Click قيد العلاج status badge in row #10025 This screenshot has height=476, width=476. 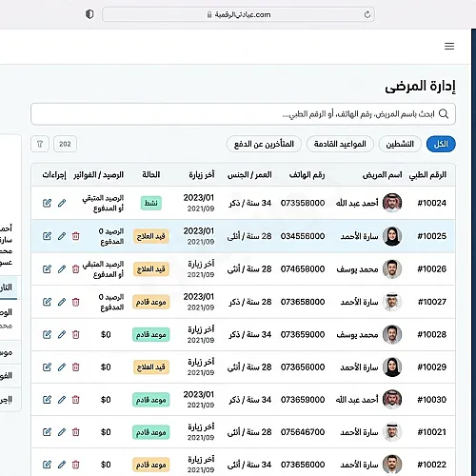[151, 236]
